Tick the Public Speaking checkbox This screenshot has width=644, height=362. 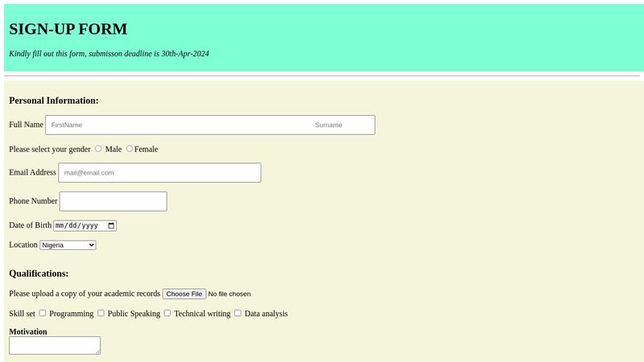point(101,313)
